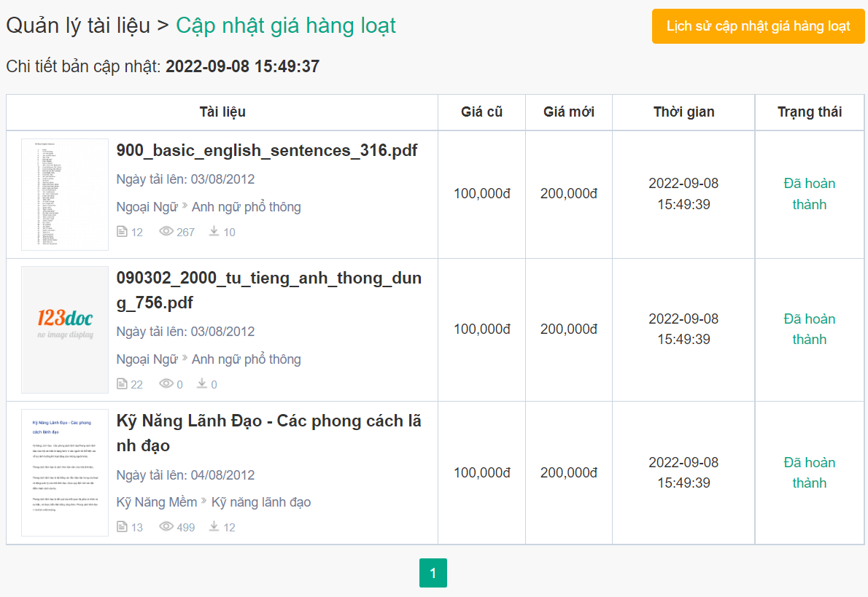Click page count icon showing 13 pages

[122, 526]
